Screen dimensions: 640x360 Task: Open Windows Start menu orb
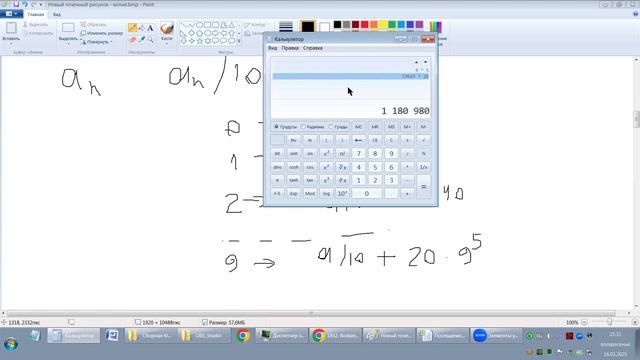coord(11,344)
